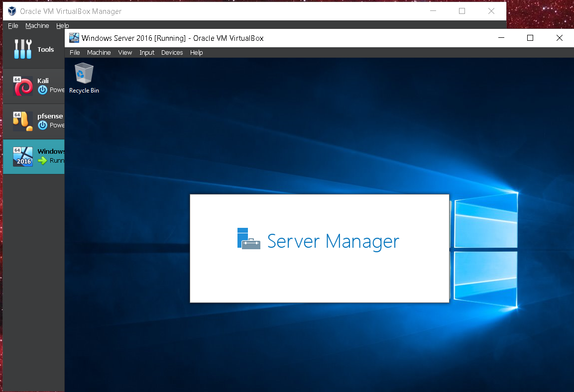Open File menu in VirtualBox Manager
The width and height of the screenshot is (574, 392).
pos(13,25)
